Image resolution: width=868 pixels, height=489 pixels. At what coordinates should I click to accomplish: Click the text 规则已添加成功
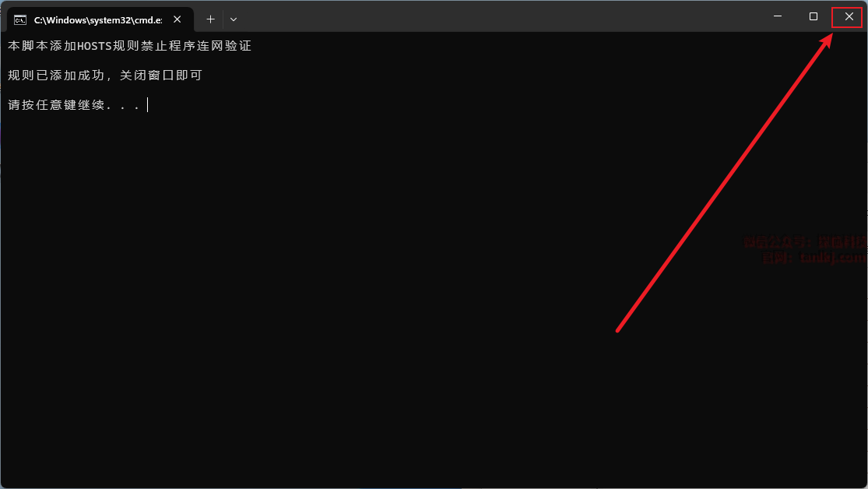coord(56,76)
